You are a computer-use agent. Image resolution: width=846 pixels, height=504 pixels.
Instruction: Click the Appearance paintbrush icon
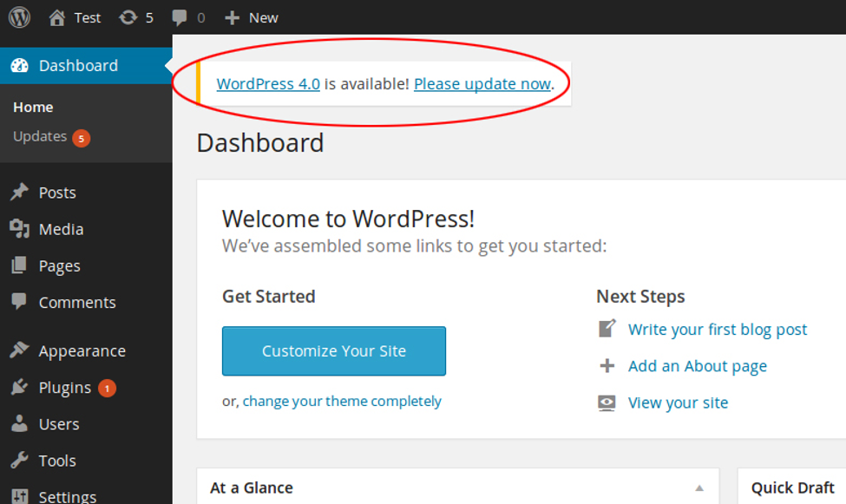click(19, 350)
